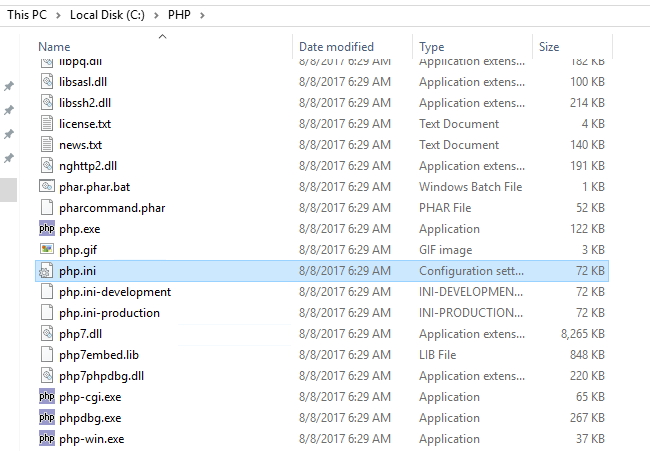The height and width of the screenshot is (451, 650).
Task: Select the news.txt document icon
Action: point(47,145)
